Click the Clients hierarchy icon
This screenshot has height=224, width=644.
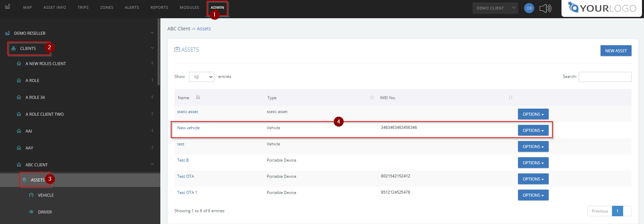pyautogui.click(x=13, y=48)
